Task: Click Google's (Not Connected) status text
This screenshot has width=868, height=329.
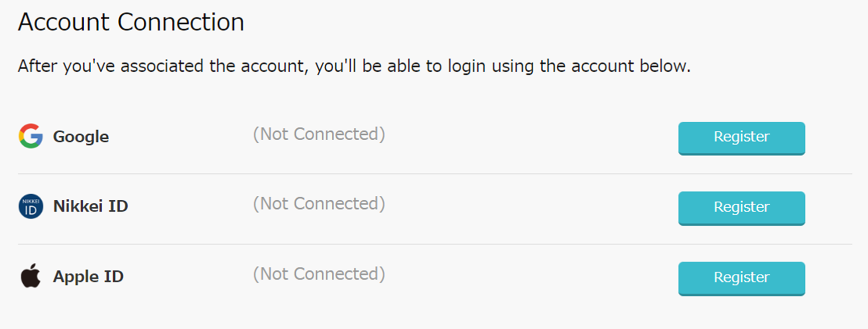Action: (319, 134)
